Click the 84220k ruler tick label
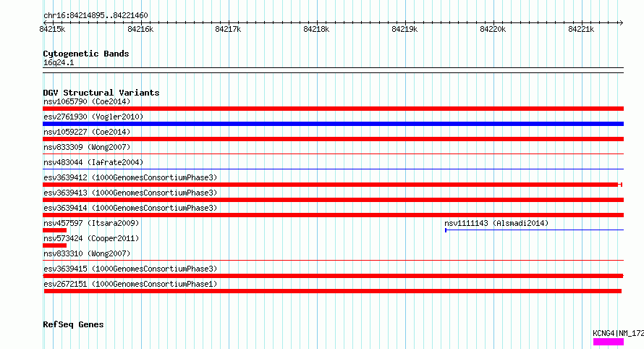 (493, 29)
